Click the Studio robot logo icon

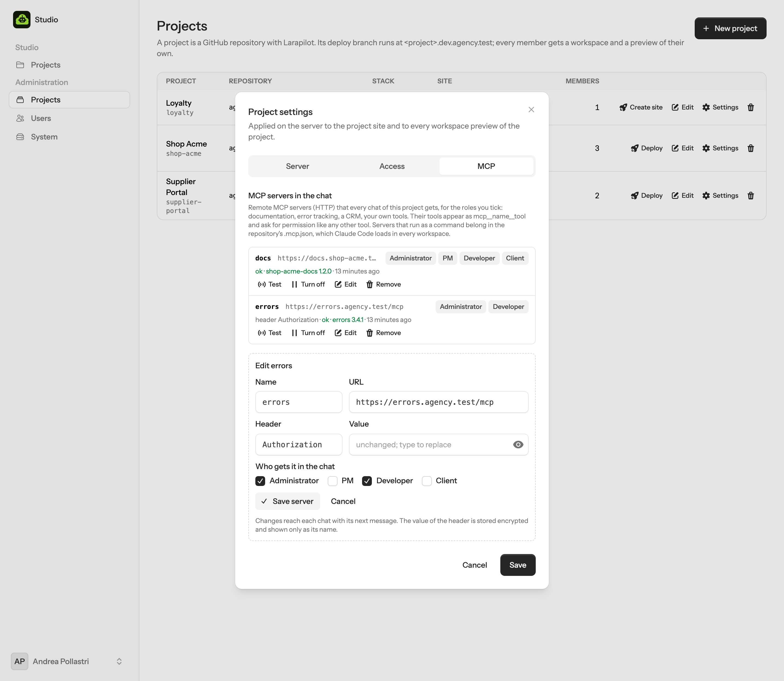[x=22, y=19]
